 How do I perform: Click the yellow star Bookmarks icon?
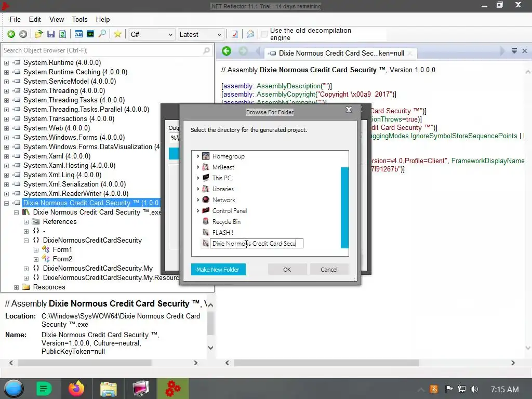(x=118, y=34)
